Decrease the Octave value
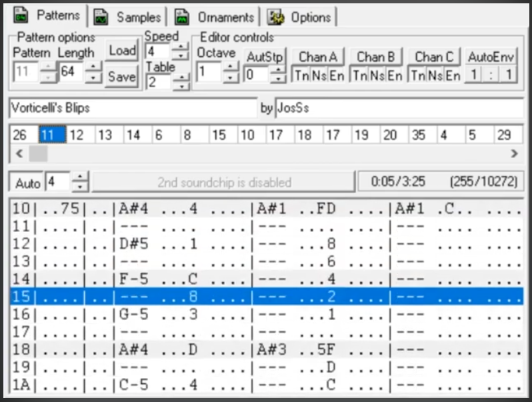This screenshot has height=402, width=532. click(231, 78)
